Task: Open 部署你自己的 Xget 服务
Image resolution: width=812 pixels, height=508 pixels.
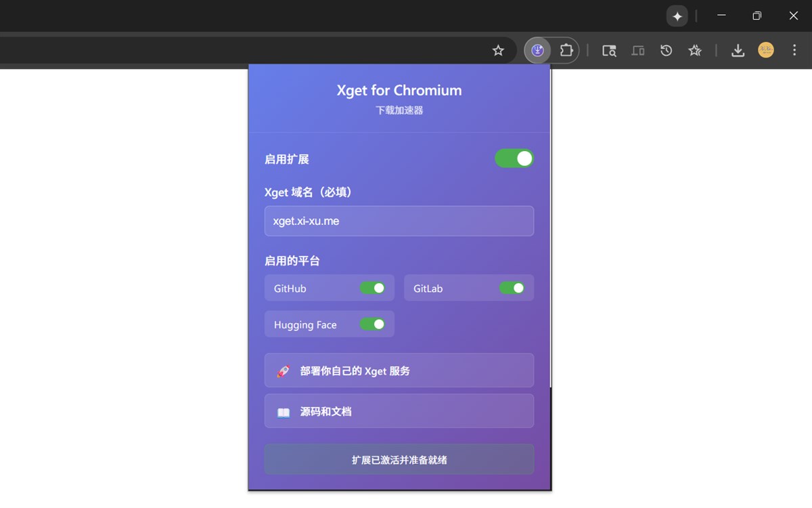Action: pyautogui.click(x=399, y=370)
